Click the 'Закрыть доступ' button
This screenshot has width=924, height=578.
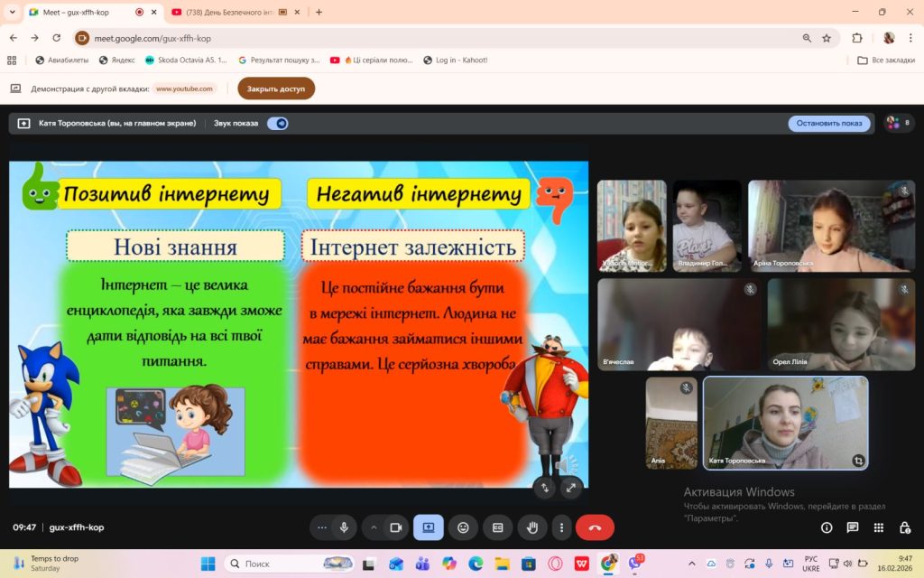pos(275,89)
